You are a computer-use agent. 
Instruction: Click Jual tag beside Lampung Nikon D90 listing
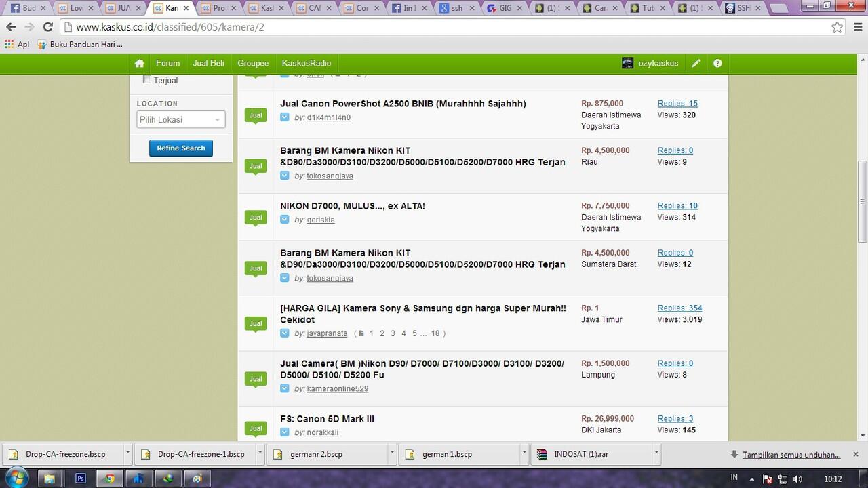tap(256, 379)
